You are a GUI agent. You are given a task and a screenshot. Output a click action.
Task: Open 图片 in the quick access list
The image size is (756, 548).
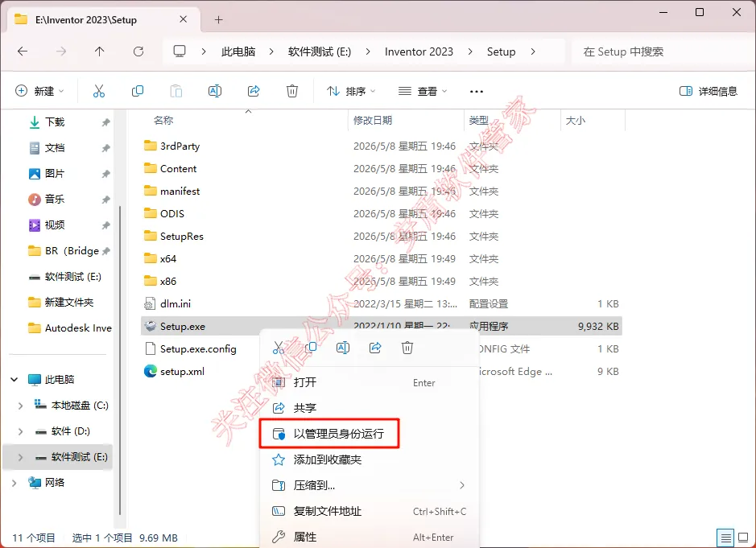(55, 174)
